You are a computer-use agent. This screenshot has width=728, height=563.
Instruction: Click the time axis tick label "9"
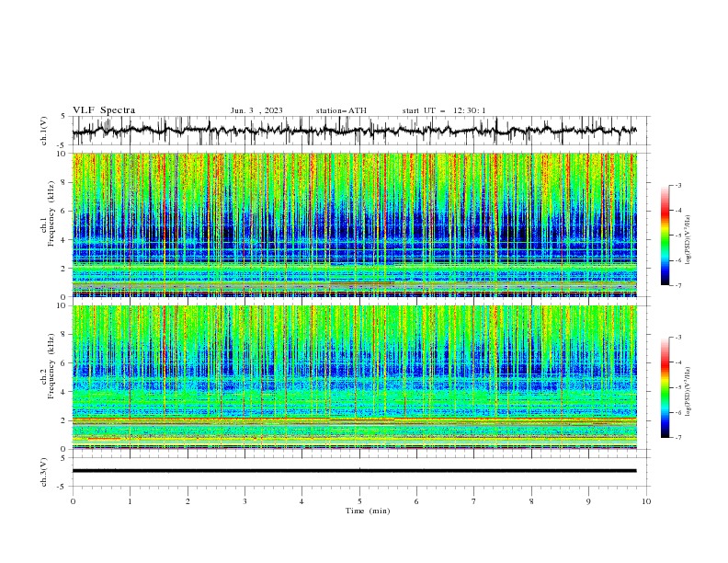coord(588,501)
